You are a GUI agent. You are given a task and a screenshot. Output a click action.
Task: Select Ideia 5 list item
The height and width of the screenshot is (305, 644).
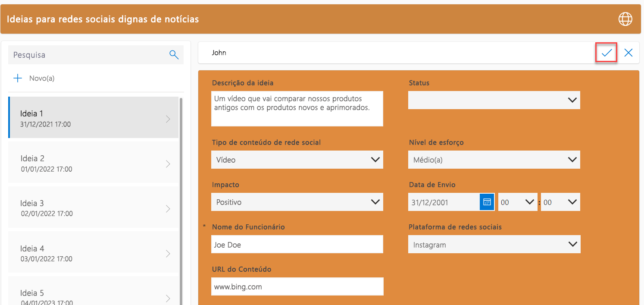tap(94, 291)
